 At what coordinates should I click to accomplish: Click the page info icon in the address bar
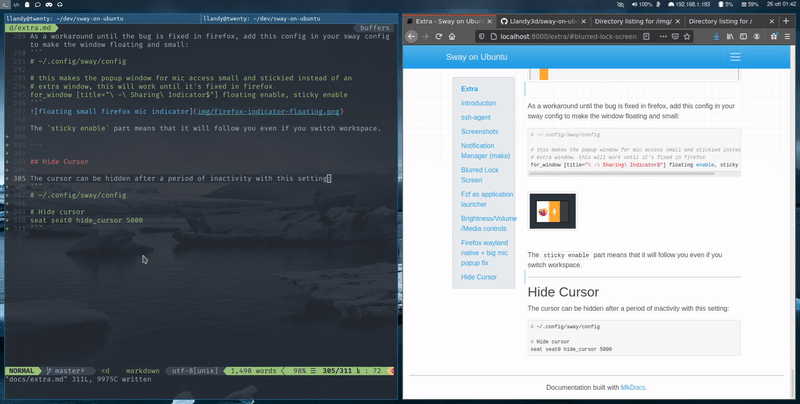point(493,37)
